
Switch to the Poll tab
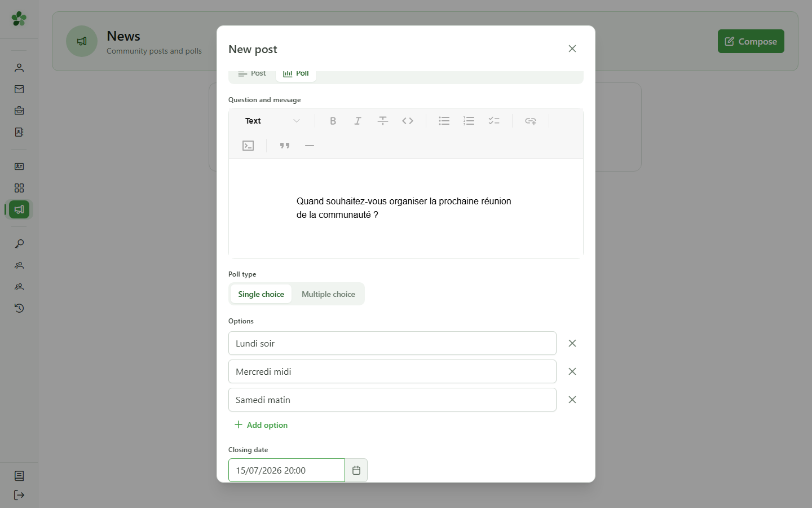point(296,74)
